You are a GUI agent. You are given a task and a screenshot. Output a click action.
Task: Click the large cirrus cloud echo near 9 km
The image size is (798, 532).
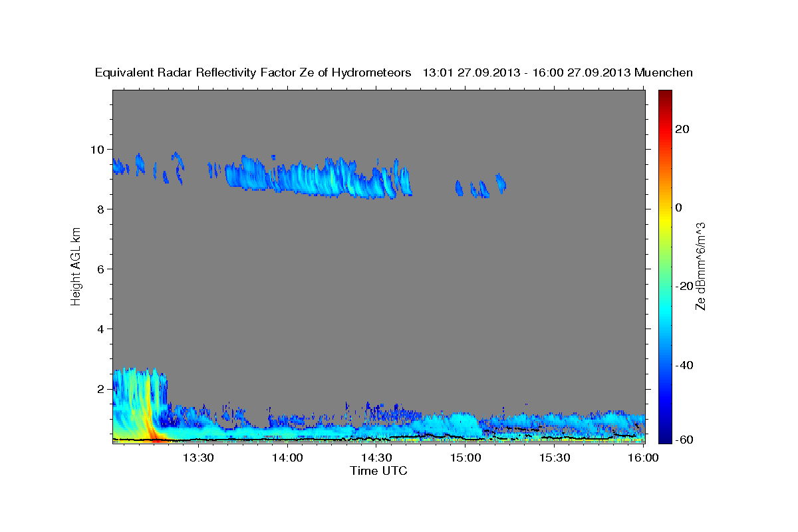[x=319, y=178]
